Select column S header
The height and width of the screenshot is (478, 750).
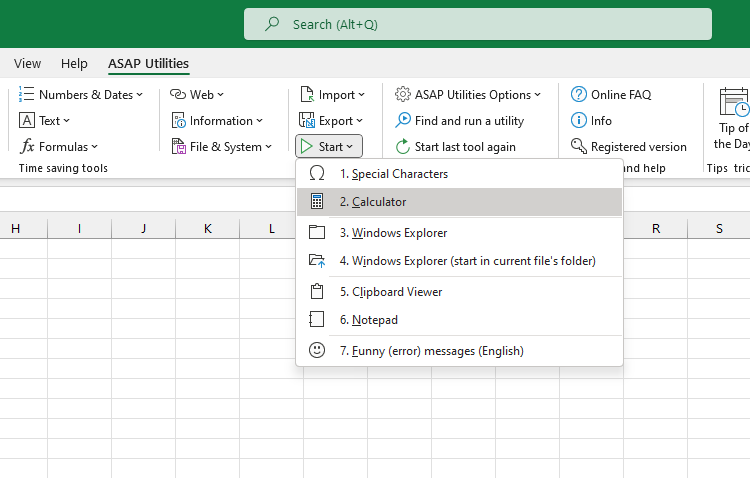719,229
